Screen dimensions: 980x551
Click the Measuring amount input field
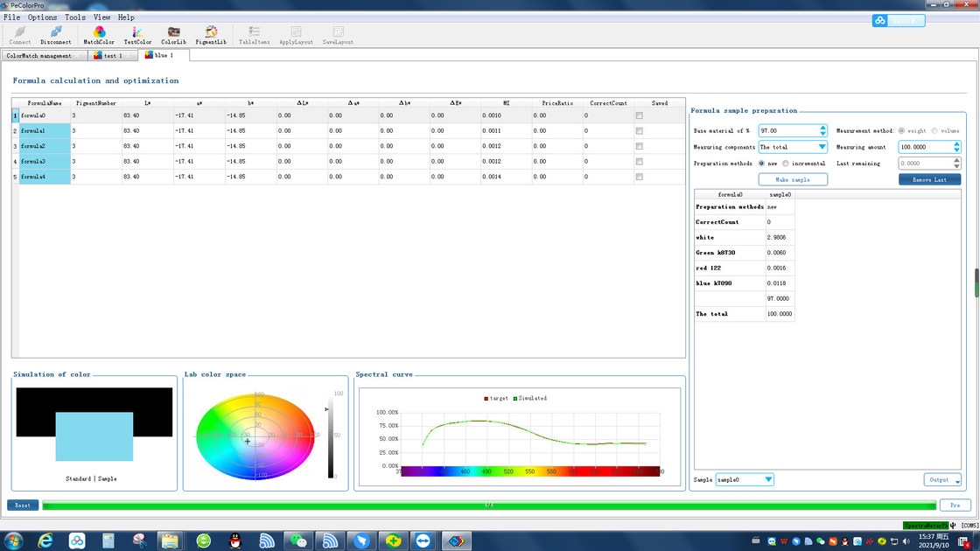(x=925, y=147)
